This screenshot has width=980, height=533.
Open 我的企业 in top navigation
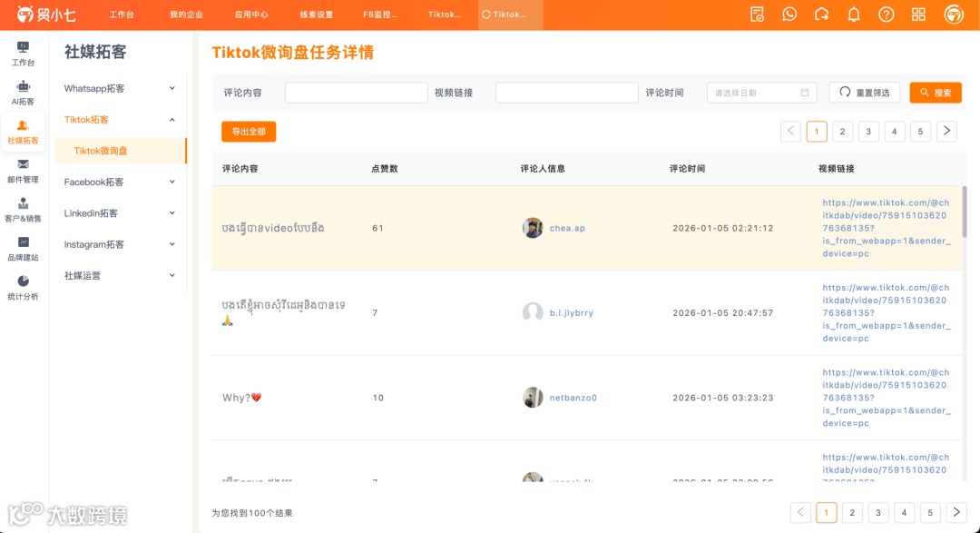186,15
